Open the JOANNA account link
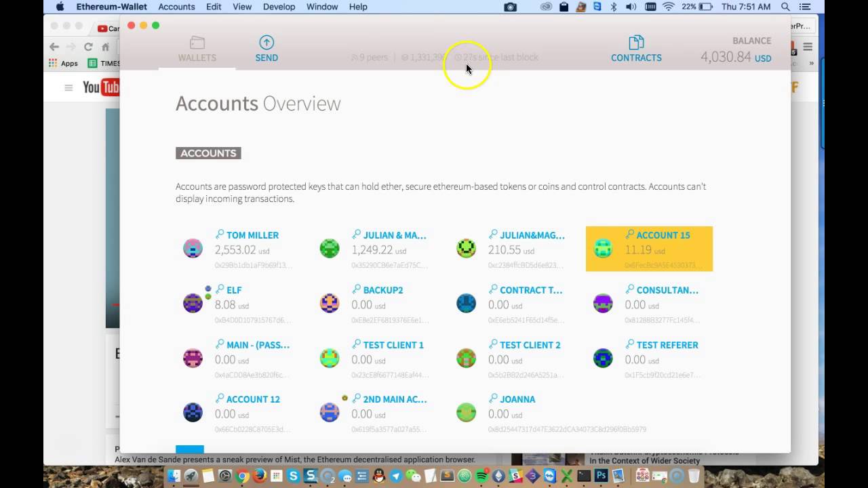868x488 pixels. coord(517,399)
